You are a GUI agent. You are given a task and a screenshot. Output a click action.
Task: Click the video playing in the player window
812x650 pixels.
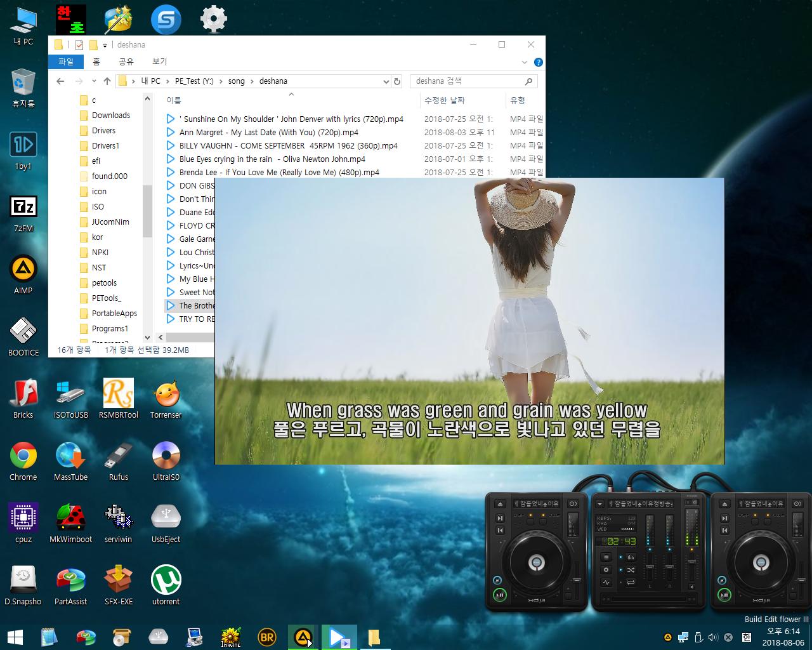click(x=469, y=321)
